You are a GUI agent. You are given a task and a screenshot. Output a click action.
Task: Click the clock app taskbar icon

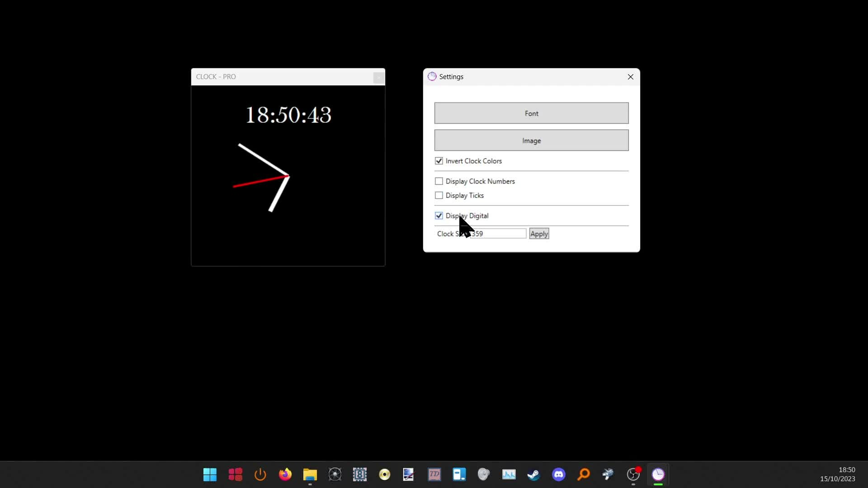coord(658,474)
